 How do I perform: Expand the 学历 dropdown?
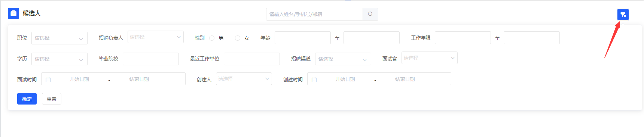click(x=59, y=59)
